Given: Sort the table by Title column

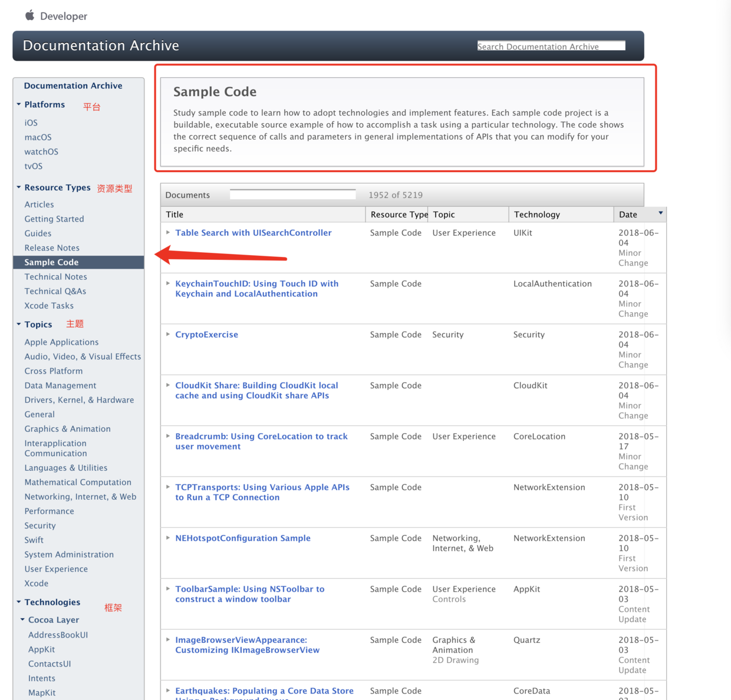Looking at the screenshot, I should pyautogui.click(x=263, y=214).
